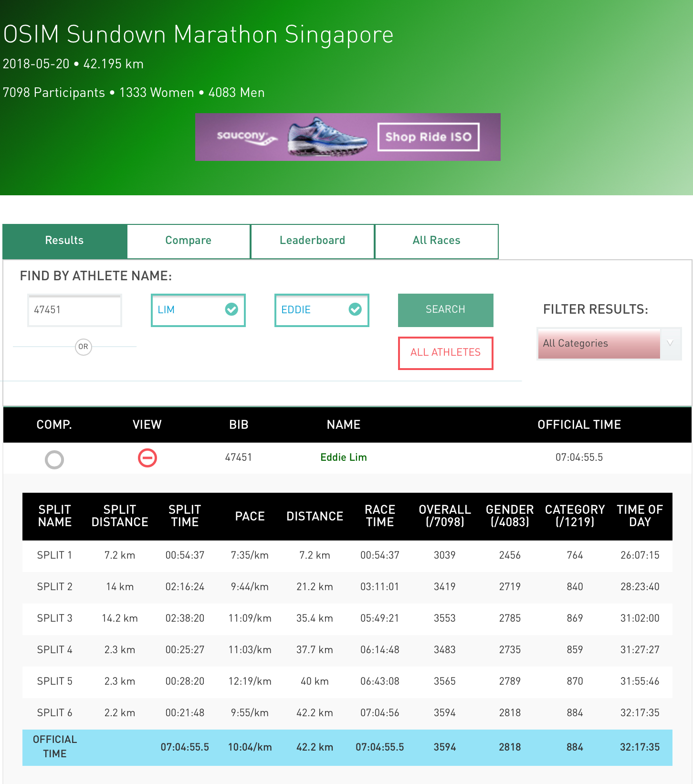Open the Compare tab
This screenshot has height=784, width=693.
(189, 241)
